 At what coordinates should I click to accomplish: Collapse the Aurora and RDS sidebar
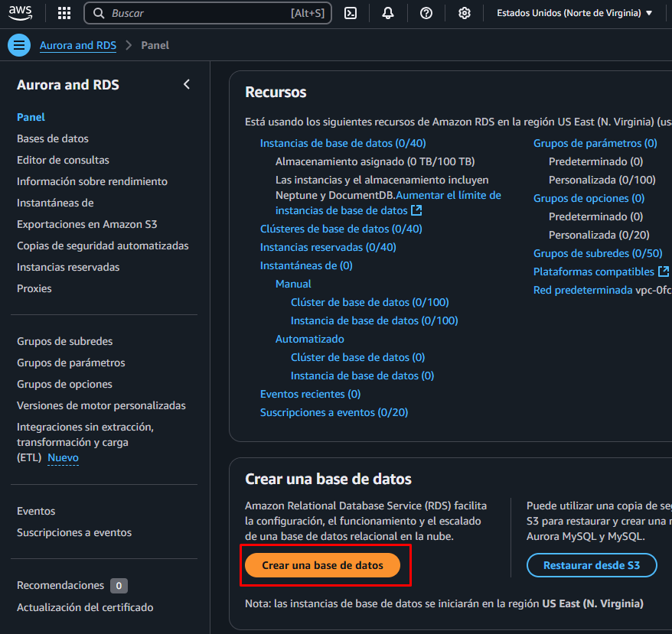pyautogui.click(x=187, y=84)
